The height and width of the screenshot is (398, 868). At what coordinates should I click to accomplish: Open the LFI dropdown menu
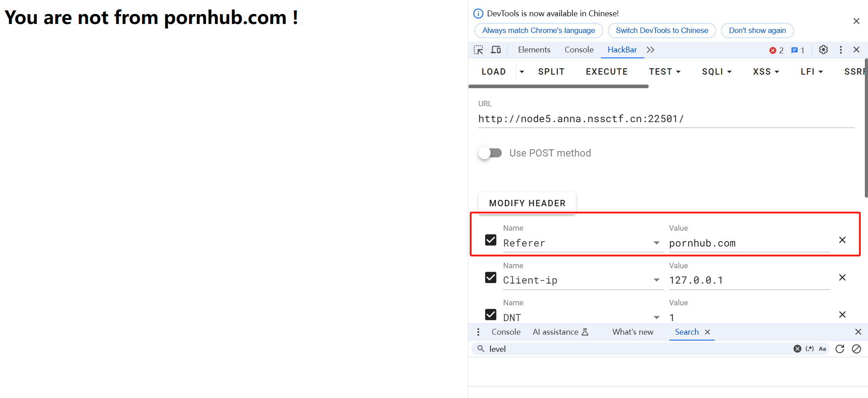click(811, 71)
